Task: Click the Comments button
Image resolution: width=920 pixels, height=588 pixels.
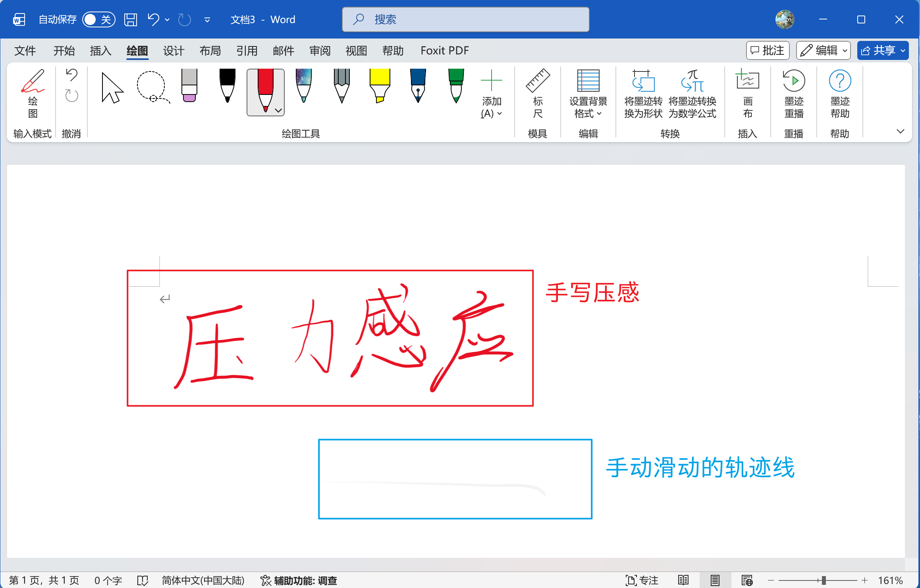Action: (767, 51)
